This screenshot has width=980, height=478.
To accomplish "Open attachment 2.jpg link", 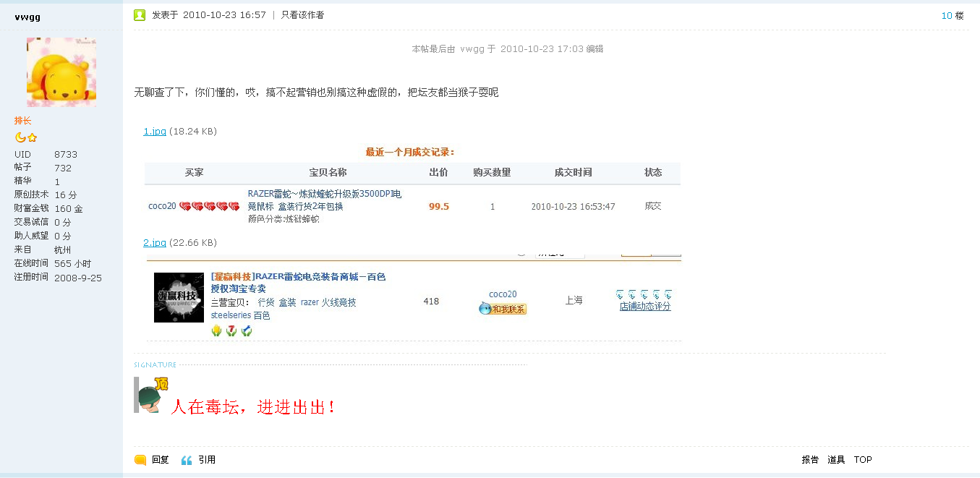I will click(x=155, y=242).
